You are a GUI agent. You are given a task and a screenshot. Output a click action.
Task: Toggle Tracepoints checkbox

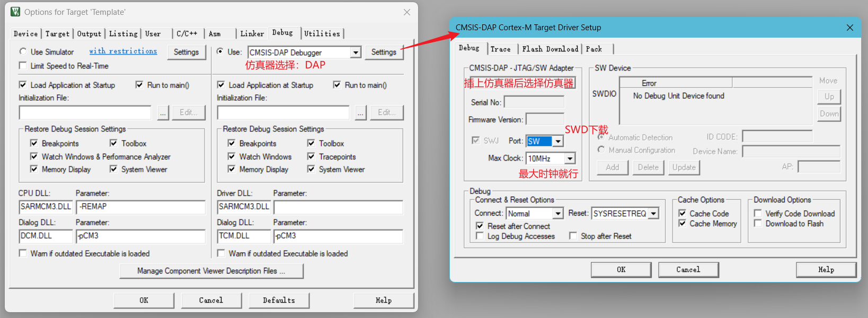tap(311, 156)
